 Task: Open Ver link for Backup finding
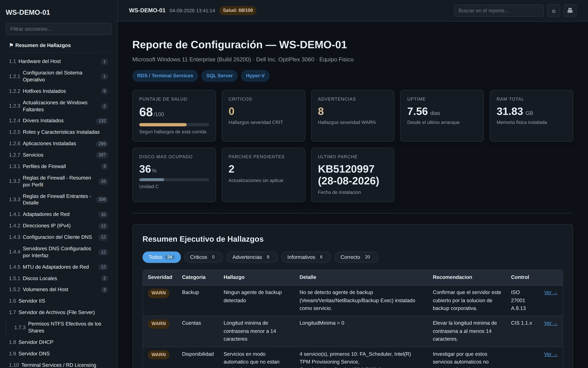pyautogui.click(x=551, y=293)
